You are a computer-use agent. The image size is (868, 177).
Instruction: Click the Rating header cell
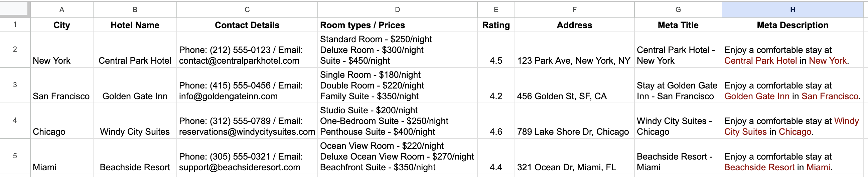[x=496, y=25]
